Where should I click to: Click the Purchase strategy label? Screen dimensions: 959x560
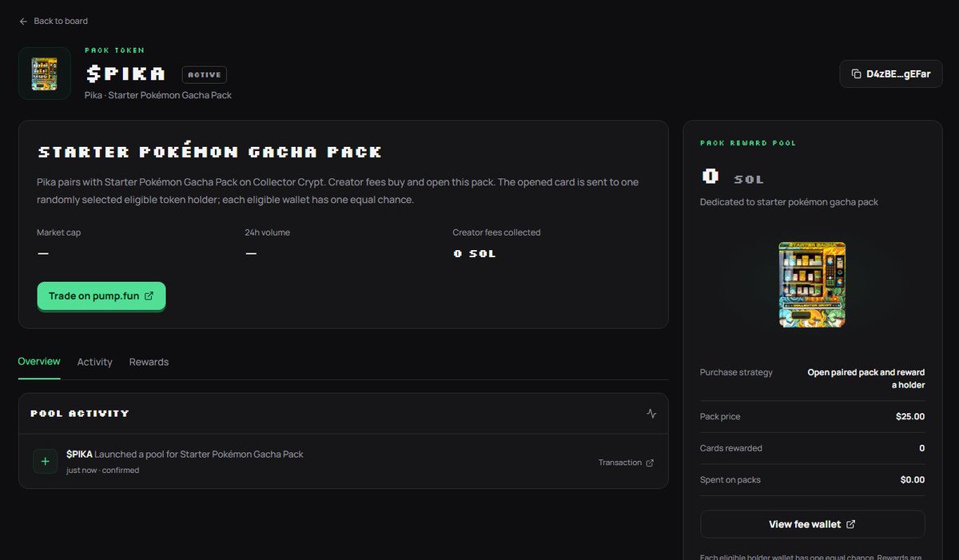736,372
